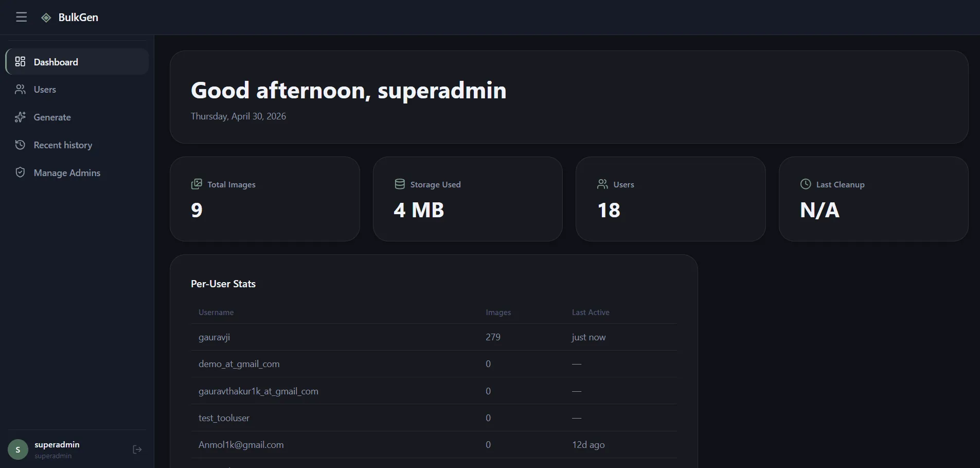
Task: Open the Total Images stat card
Action: point(265,199)
